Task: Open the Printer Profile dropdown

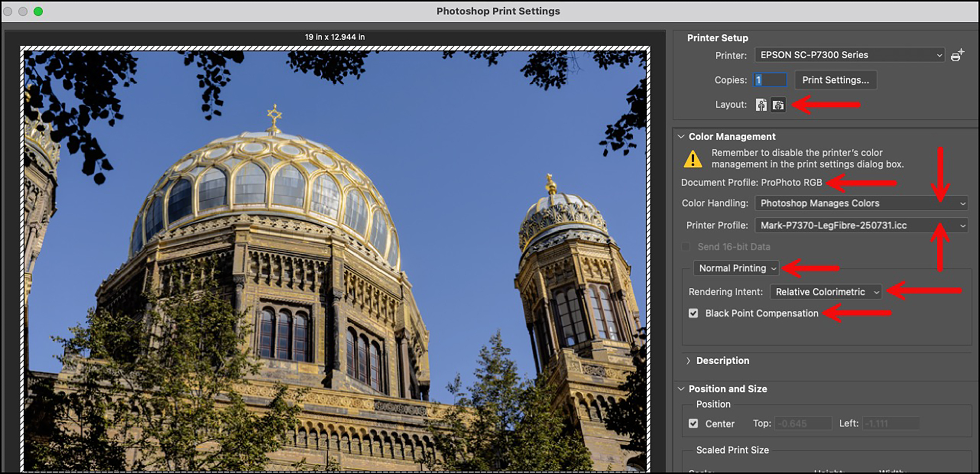Action: pos(861,225)
